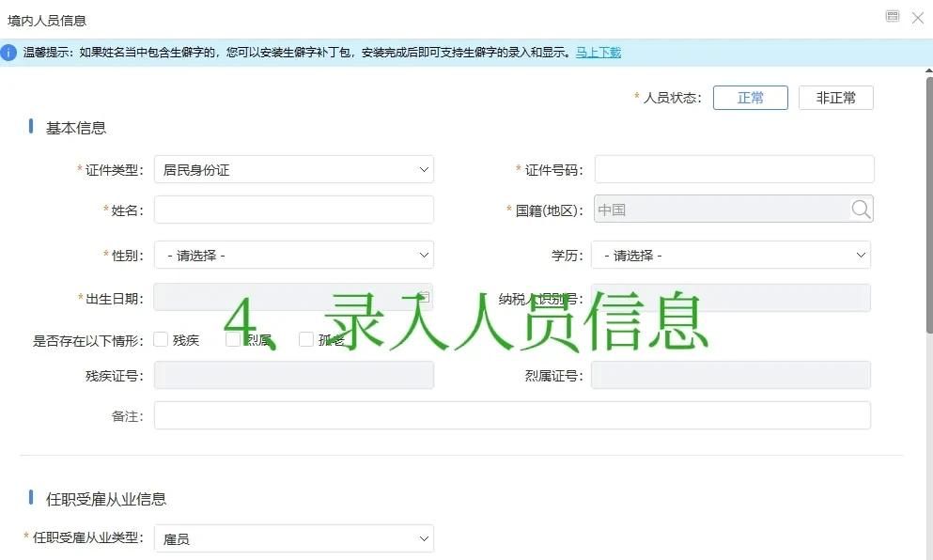This screenshot has width=933, height=560.
Task: Open the 学历 dropdown
Action: (733, 254)
